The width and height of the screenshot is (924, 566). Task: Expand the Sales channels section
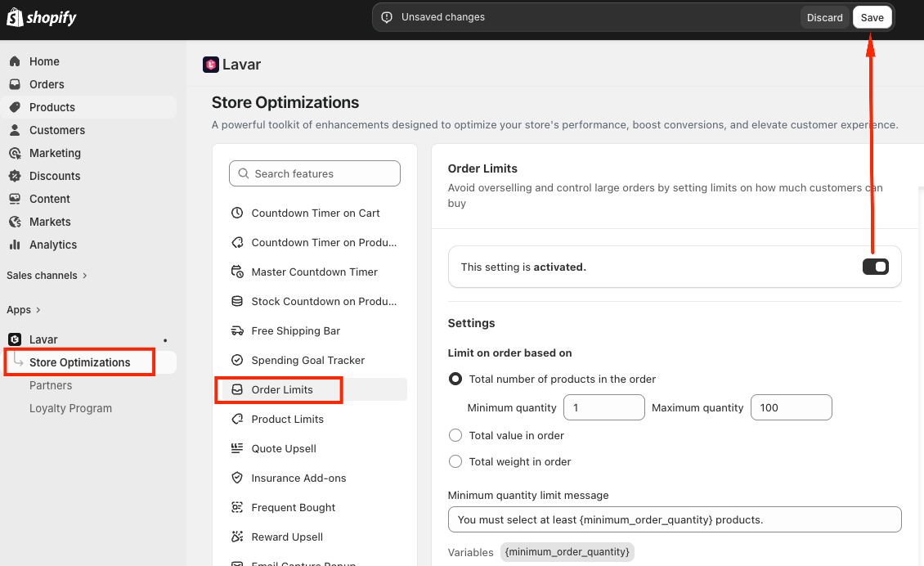[x=47, y=276]
